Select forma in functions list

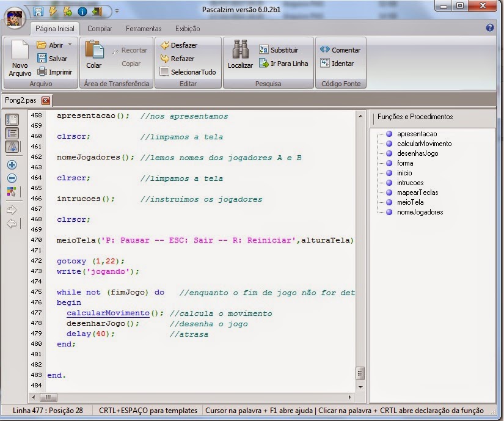(405, 163)
